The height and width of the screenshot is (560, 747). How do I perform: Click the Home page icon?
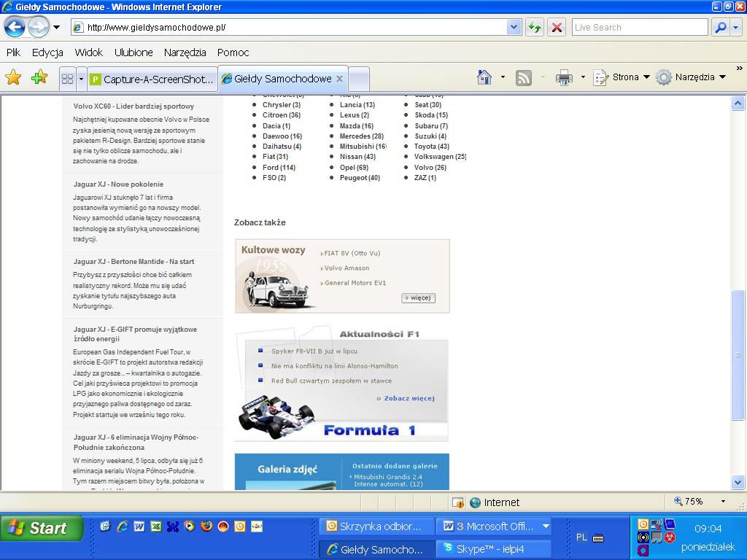point(484,77)
